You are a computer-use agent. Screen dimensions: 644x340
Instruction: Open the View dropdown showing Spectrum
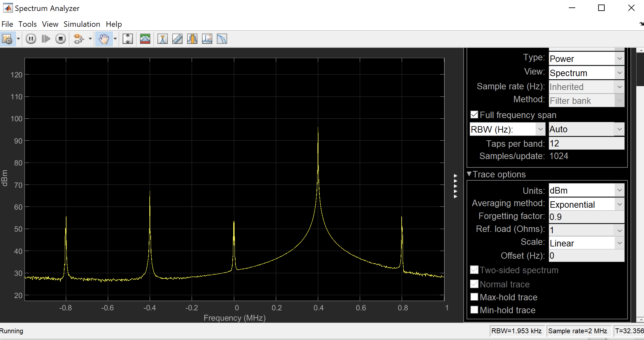[620, 73]
